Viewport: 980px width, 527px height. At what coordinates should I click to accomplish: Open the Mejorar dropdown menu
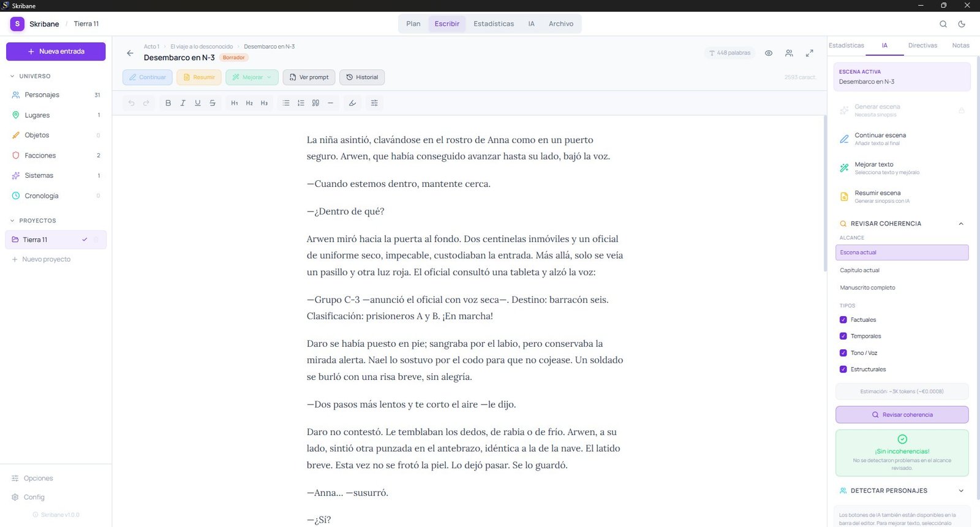tap(252, 77)
